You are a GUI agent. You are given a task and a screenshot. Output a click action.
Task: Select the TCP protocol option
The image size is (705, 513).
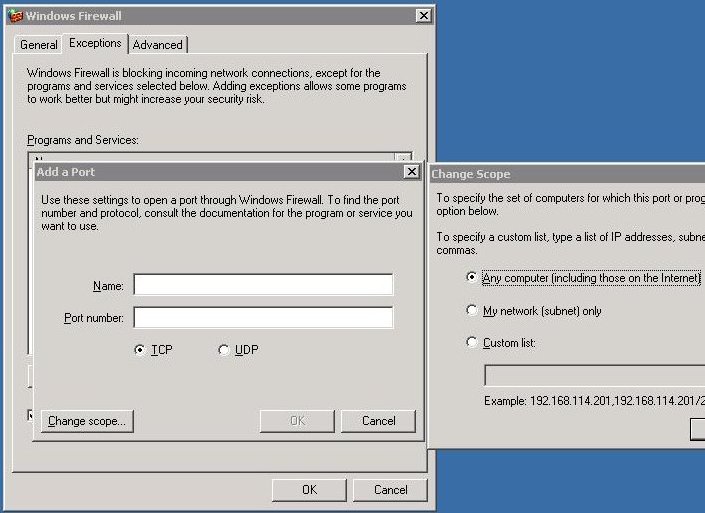139,350
